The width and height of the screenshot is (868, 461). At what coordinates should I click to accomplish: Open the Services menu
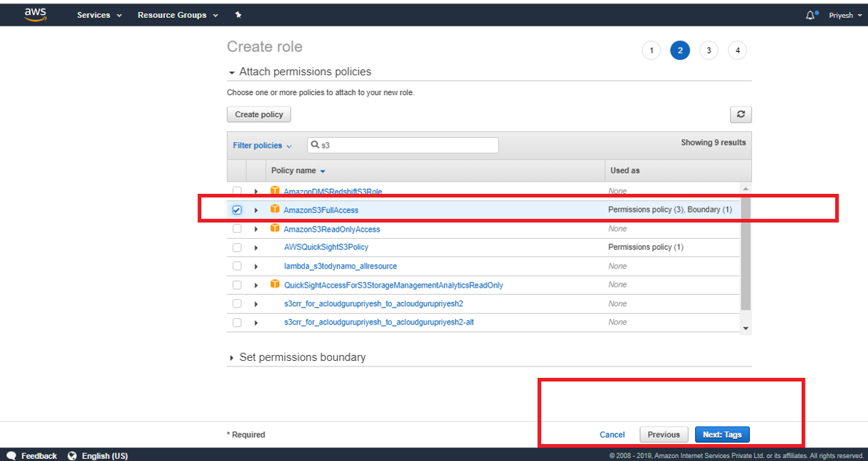99,15
